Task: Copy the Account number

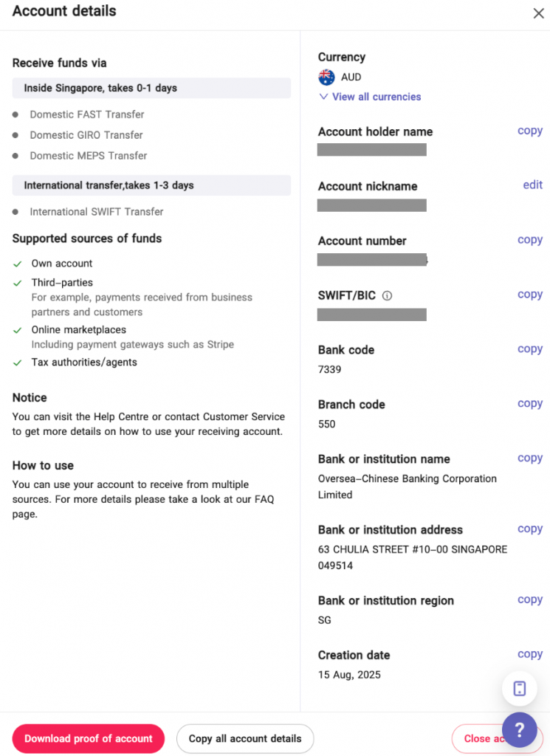Action: [529, 240]
